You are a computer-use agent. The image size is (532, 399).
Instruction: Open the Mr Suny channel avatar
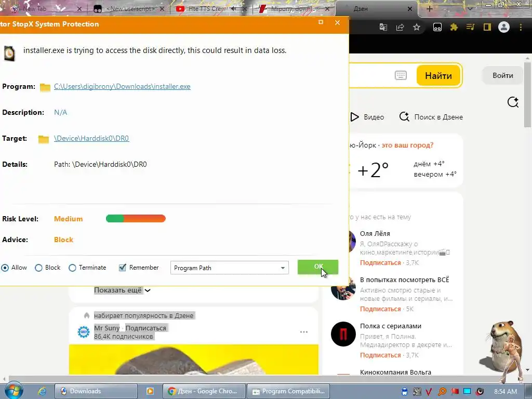tap(84, 332)
